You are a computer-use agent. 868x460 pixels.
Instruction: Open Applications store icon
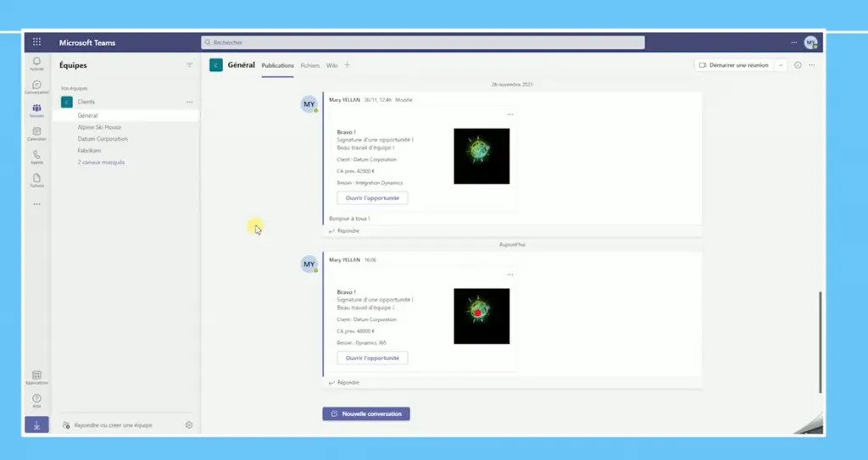(x=36, y=378)
